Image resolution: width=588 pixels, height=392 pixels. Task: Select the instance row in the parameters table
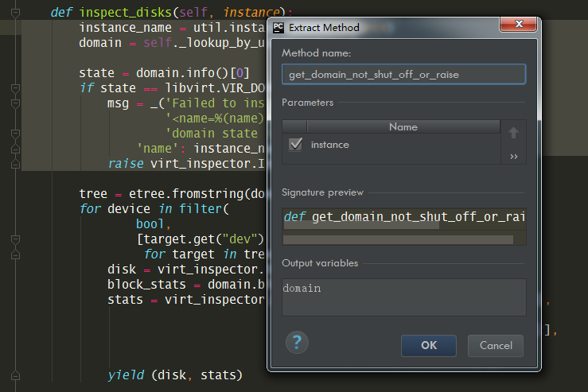click(398, 145)
